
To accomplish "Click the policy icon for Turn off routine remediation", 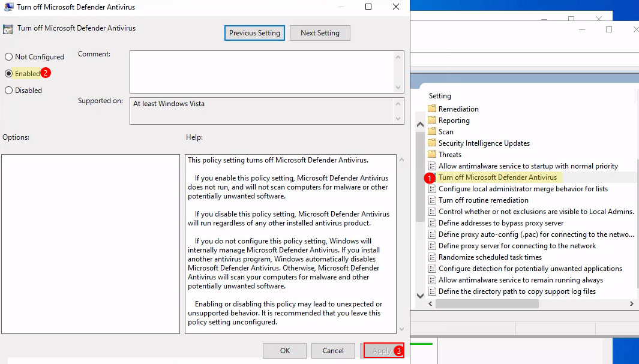I will 432,200.
